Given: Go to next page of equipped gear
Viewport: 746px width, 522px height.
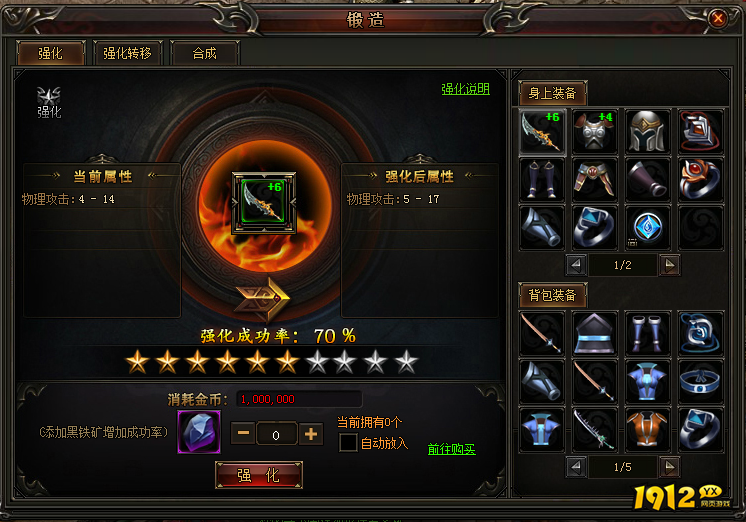Looking at the screenshot, I should 669,265.
